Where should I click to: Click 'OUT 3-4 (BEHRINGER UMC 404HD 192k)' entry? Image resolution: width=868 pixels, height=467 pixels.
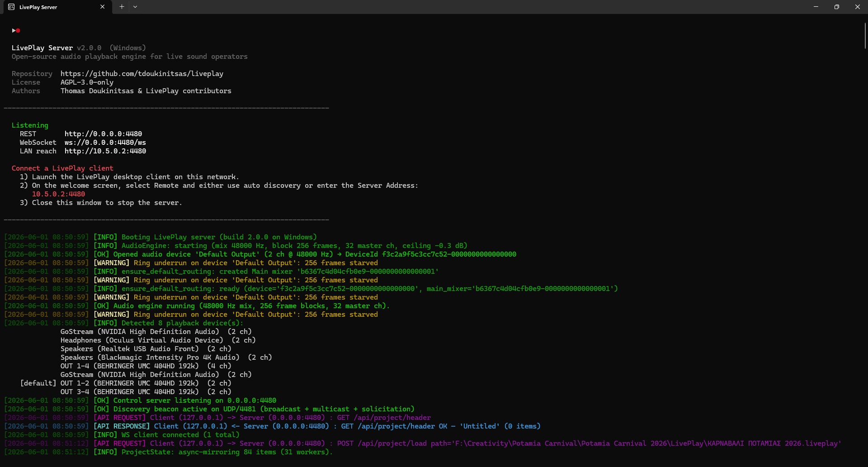point(146,391)
